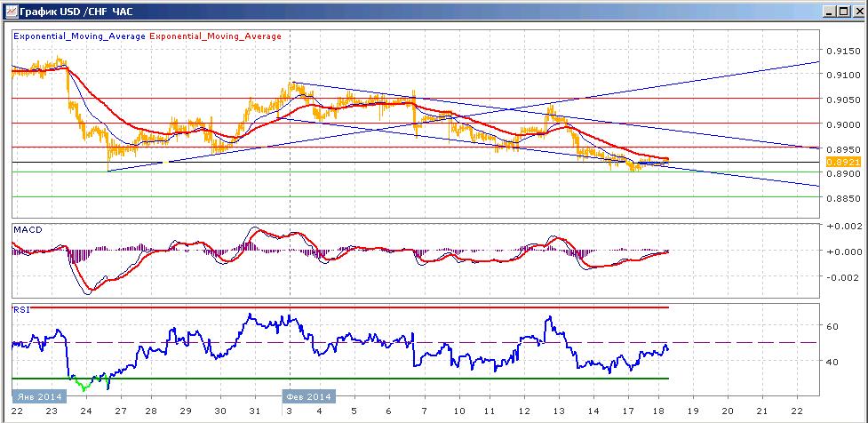Click date axis label 29
The width and height of the screenshot is (868, 423).
click(x=186, y=412)
